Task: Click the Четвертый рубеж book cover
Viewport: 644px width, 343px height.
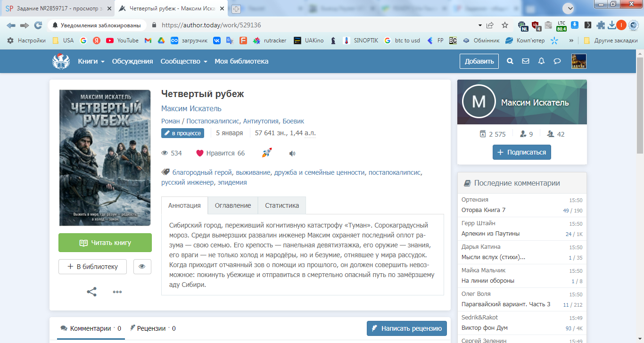Action: tap(105, 158)
